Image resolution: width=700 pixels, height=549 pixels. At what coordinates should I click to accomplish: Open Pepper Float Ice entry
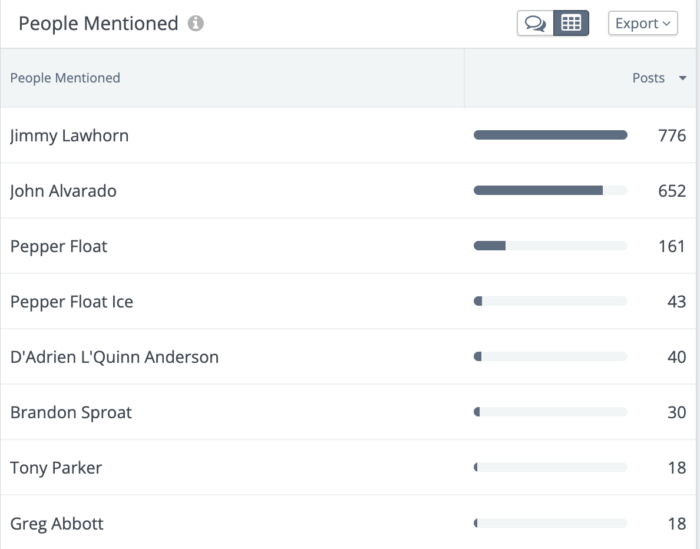(x=71, y=302)
